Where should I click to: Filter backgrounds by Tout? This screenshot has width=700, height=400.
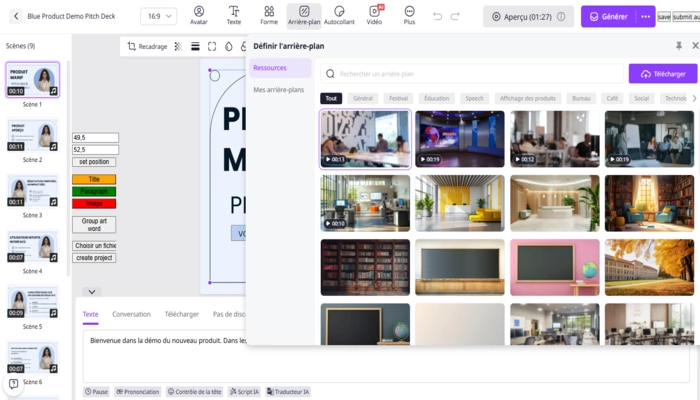click(331, 98)
